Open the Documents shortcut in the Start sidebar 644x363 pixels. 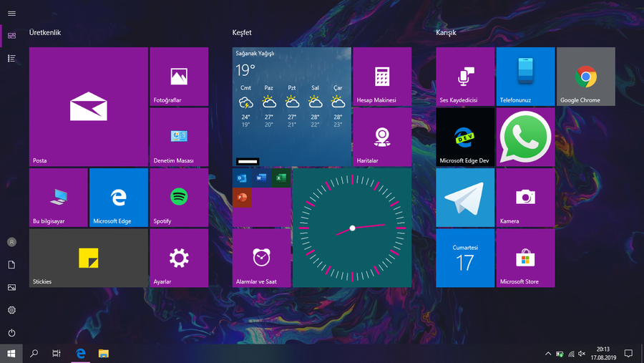click(11, 265)
